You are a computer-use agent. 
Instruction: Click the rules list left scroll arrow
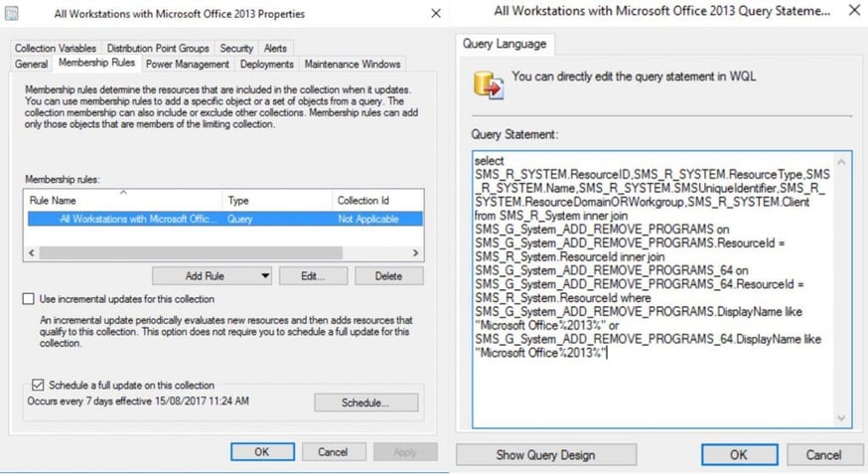(x=32, y=253)
